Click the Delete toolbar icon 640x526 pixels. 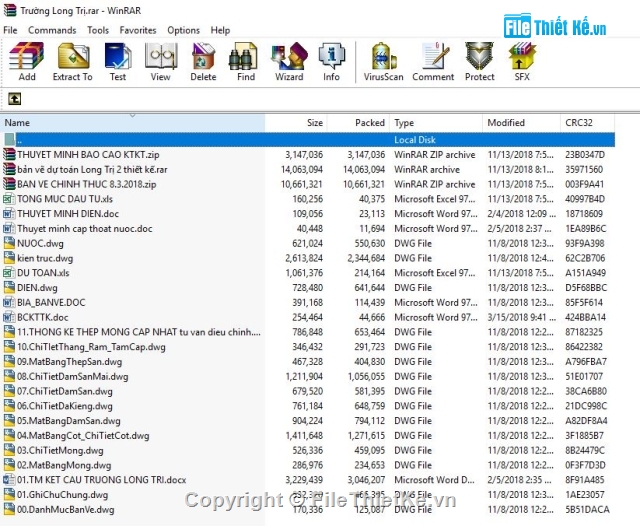coord(203,62)
